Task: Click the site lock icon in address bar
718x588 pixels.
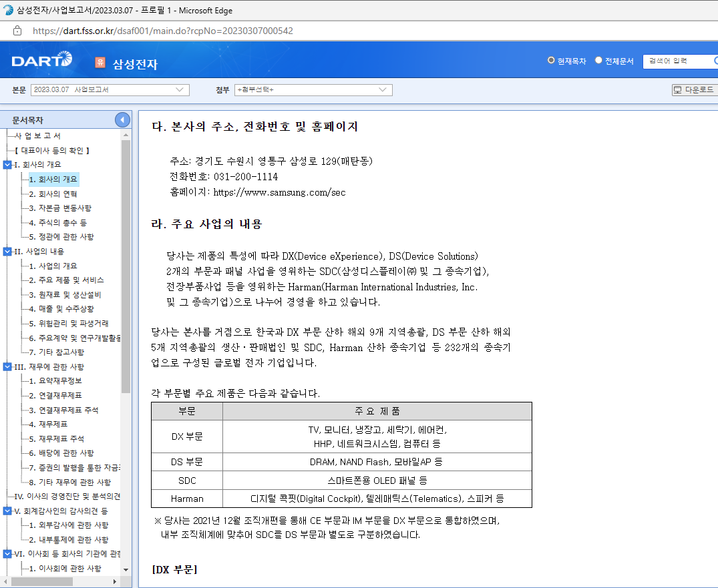Action: (x=17, y=31)
